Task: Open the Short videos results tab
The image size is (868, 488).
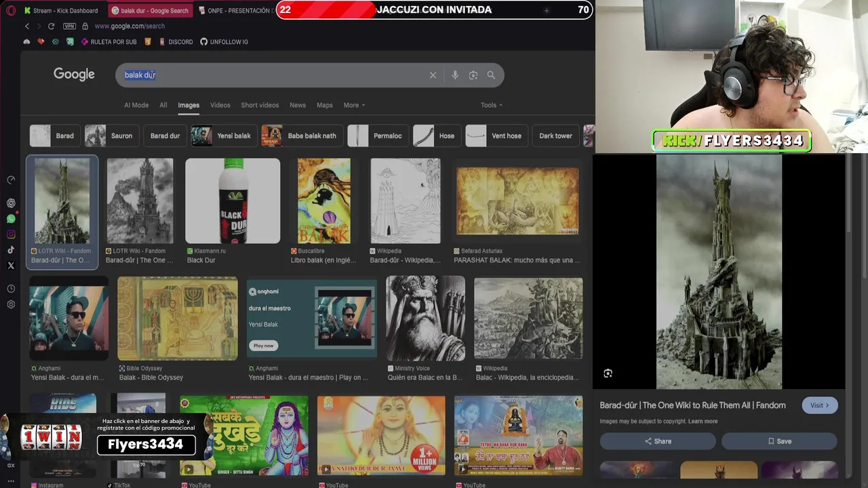Action: (x=260, y=105)
